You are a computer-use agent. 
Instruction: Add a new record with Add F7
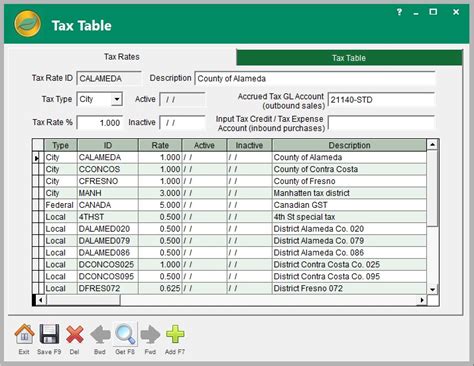(x=175, y=334)
